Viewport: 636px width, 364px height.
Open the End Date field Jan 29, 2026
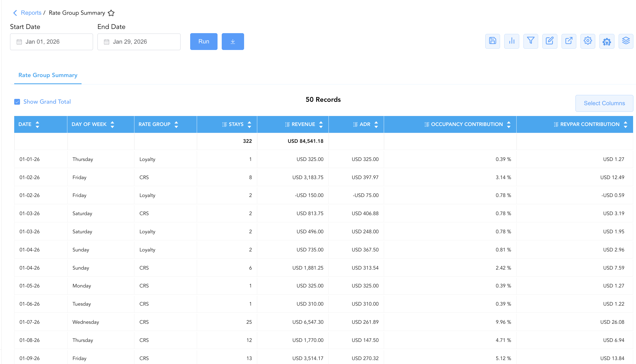[139, 42]
